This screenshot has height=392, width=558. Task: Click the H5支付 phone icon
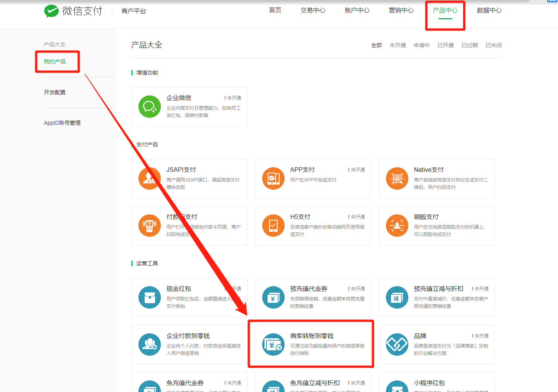tap(273, 226)
